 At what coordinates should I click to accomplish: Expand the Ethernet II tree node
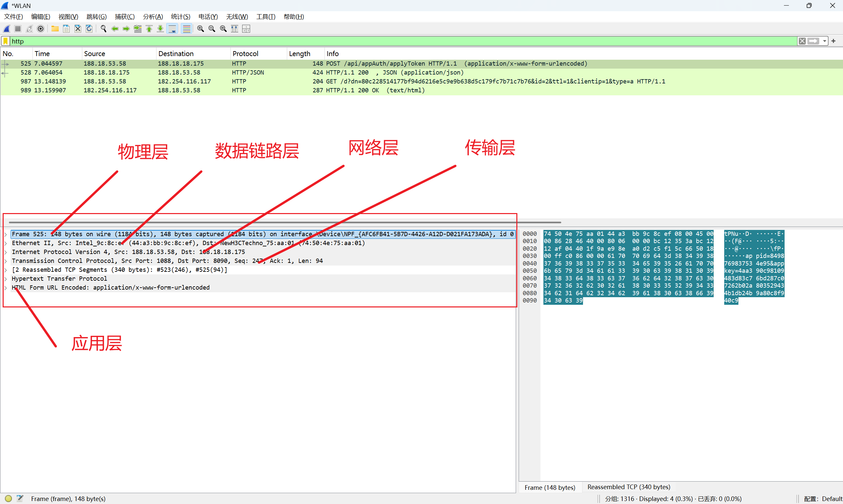tap(5, 243)
